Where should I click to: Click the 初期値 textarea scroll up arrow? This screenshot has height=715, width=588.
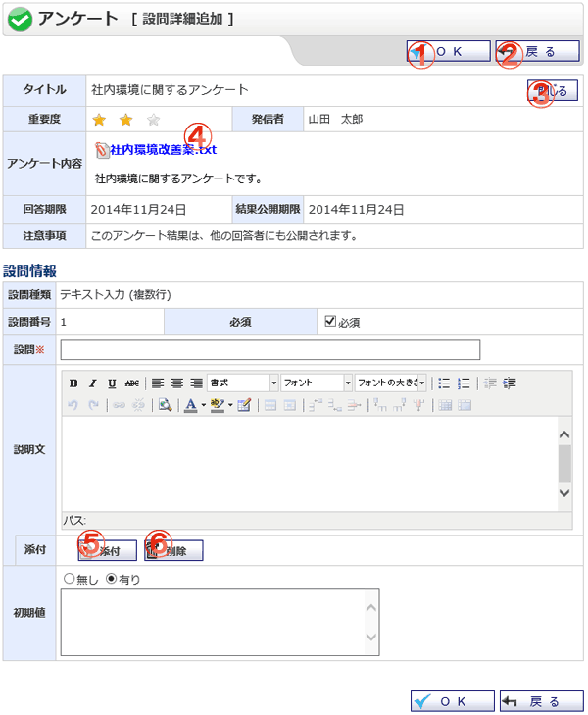[x=371, y=608]
